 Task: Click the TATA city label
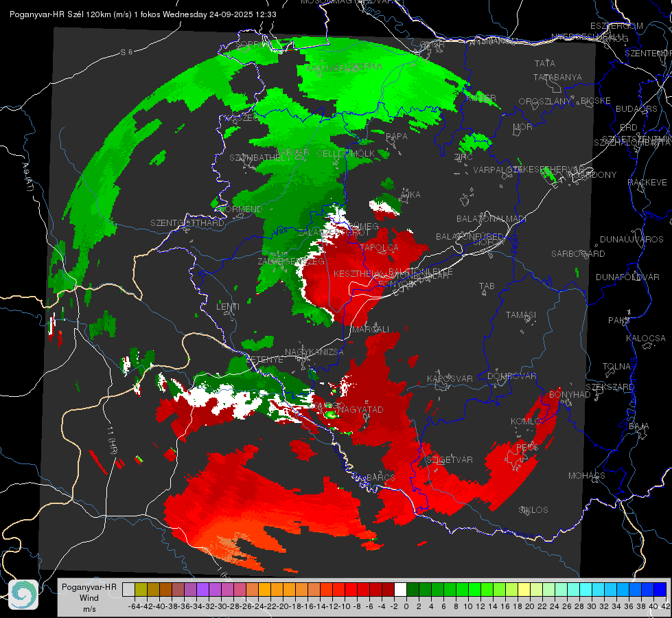pos(545,63)
